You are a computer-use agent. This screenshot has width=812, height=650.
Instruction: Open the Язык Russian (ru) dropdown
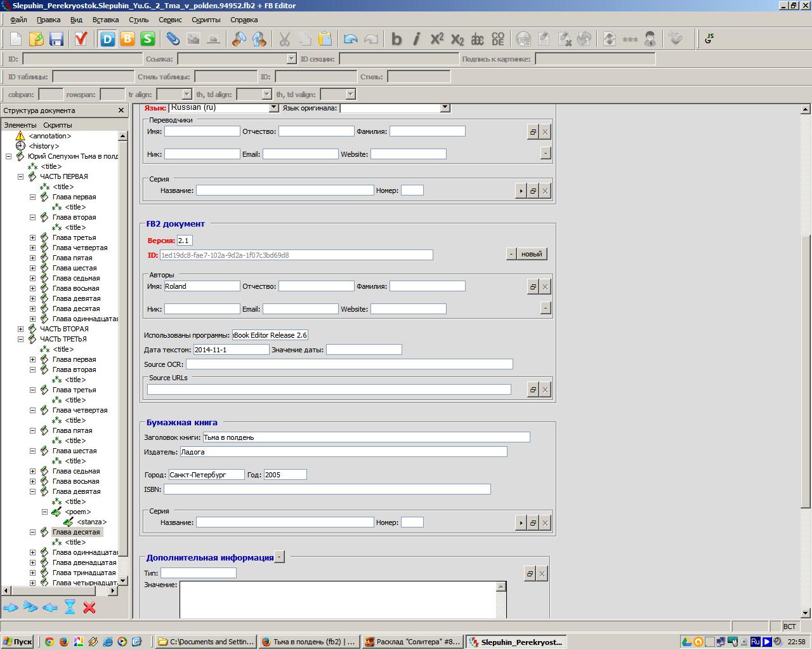[x=274, y=108]
